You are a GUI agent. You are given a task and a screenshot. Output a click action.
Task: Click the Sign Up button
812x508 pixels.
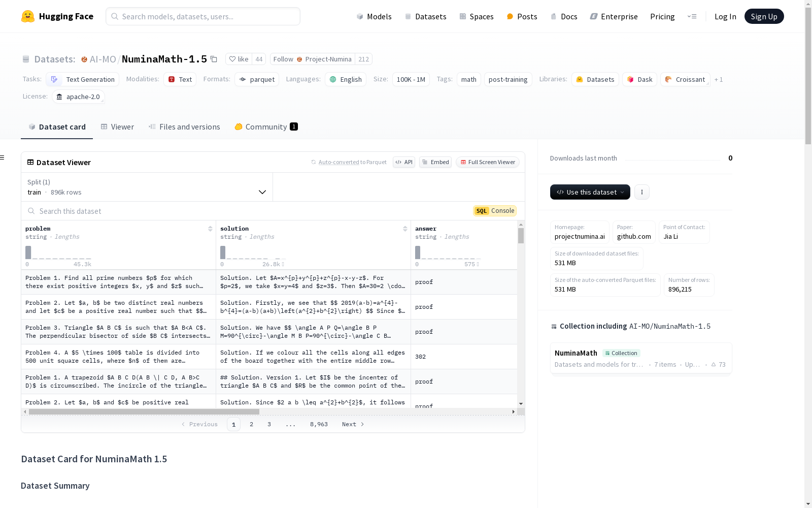tap(764, 16)
